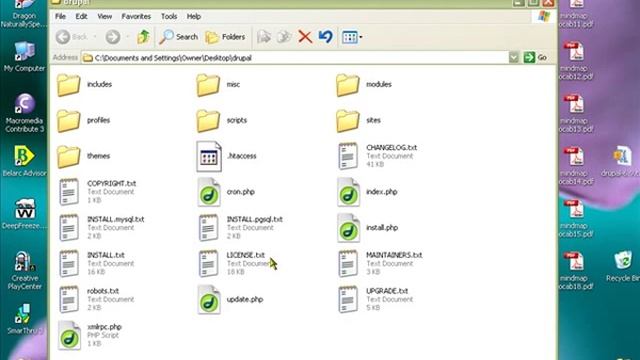Select the index.php file
640x360 pixels.
point(367,192)
